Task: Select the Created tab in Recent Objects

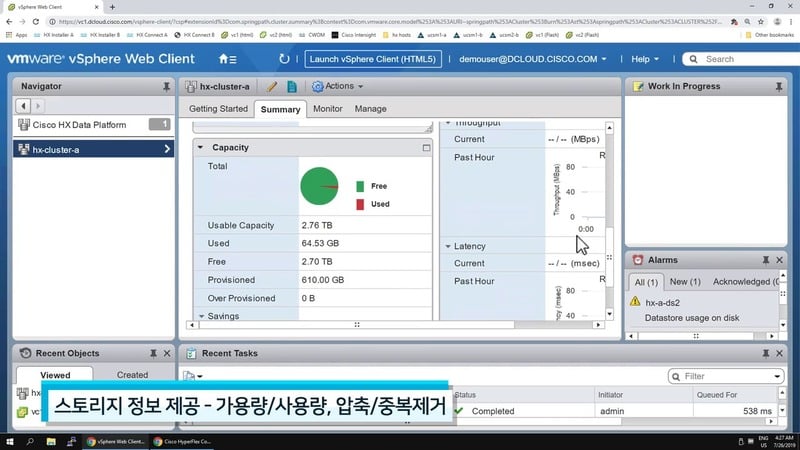Action: click(x=132, y=375)
